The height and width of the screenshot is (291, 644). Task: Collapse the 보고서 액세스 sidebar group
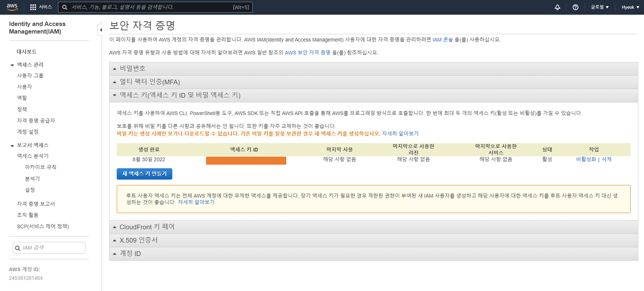pyautogui.click(x=12, y=146)
